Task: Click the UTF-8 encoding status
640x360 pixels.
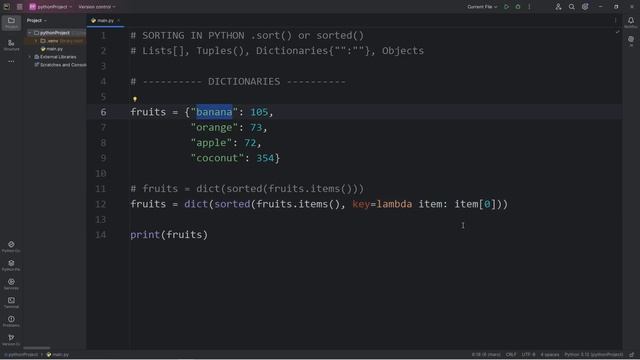Action: click(528, 354)
